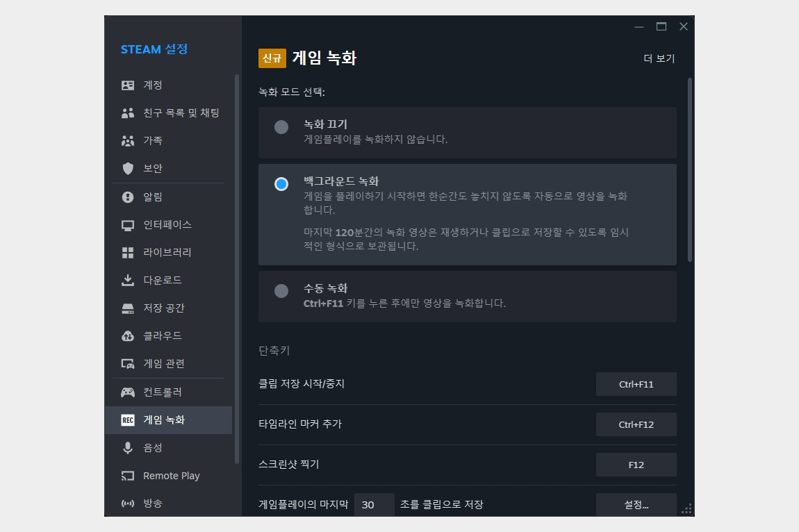Image resolution: width=799 pixels, height=532 pixels.
Task: Click the sidebar vertical scrollbar
Action: (237, 269)
